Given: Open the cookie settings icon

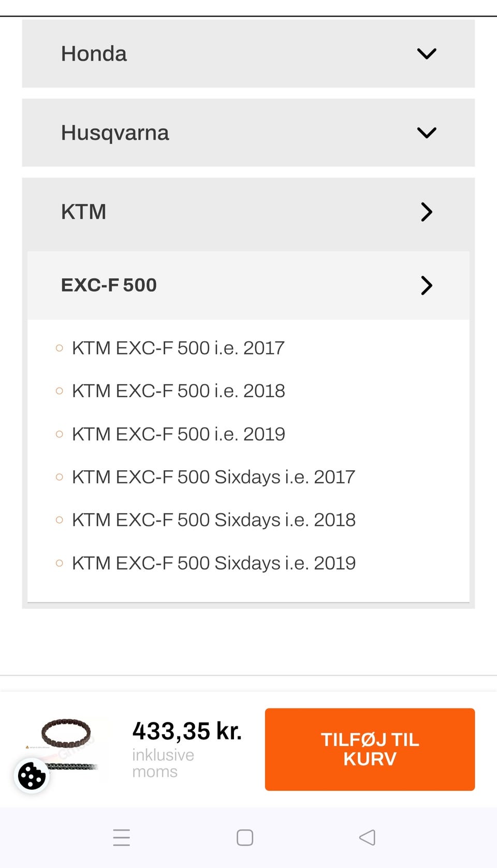Looking at the screenshot, I should click(x=32, y=776).
